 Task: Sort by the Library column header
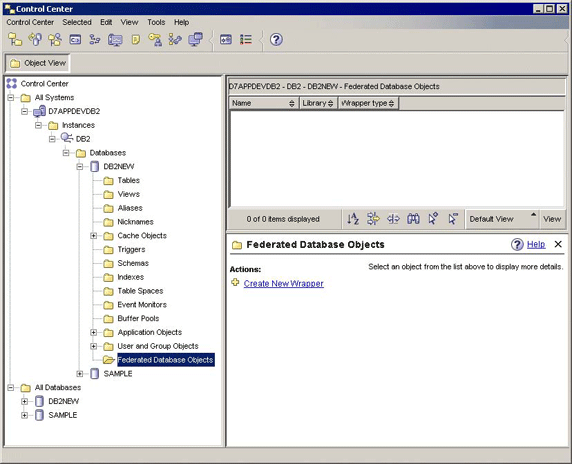coord(318,103)
